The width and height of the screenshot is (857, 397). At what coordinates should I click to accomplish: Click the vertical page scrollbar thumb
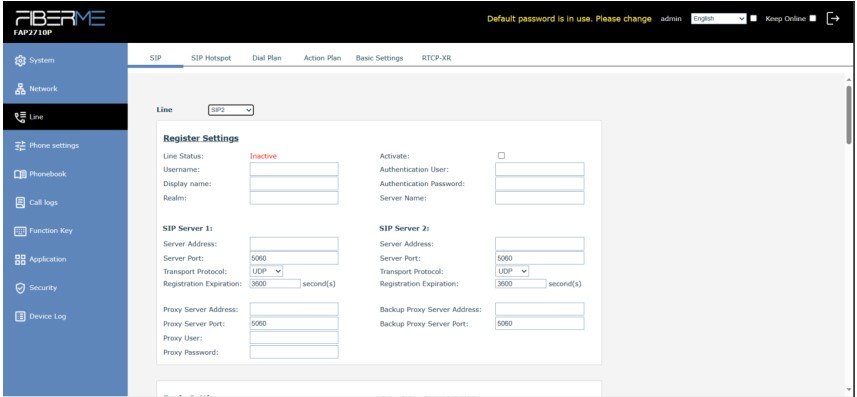(849, 114)
